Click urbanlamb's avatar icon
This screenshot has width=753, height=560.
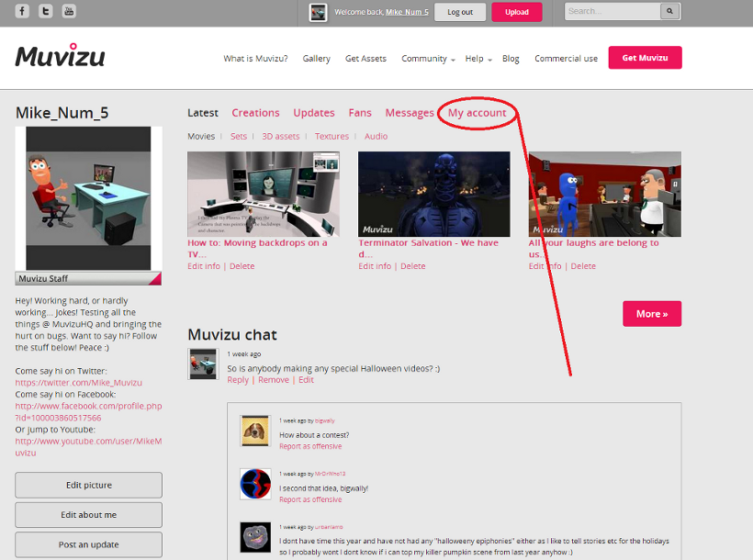tap(255, 537)
